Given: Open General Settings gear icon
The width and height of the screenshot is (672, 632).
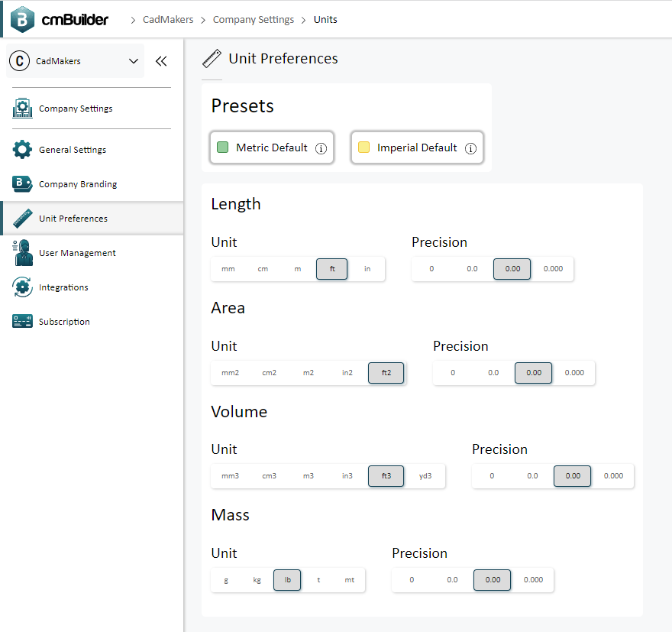Looking at the screenshot, I should [x=22, y=150].
